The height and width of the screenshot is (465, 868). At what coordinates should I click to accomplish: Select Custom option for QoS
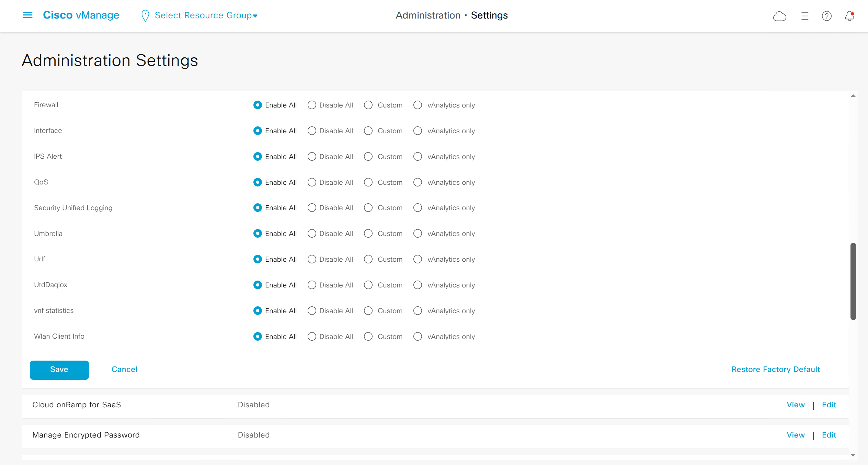coord(368,182)
